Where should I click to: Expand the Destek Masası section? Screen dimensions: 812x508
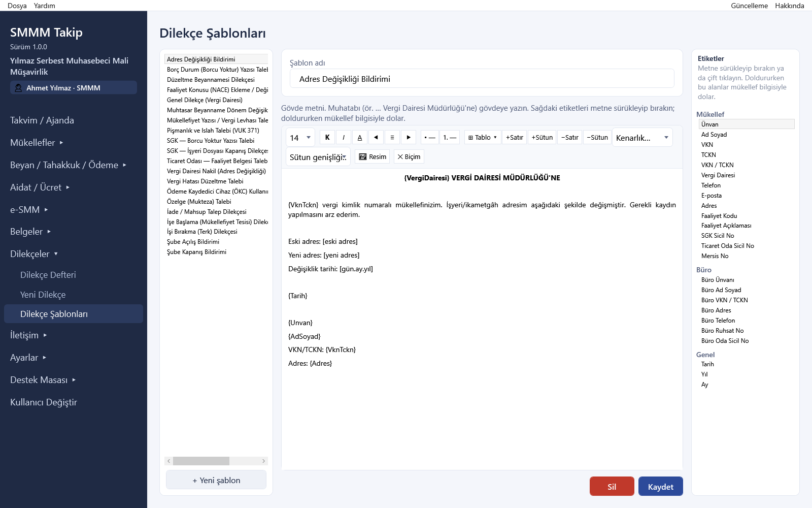pyautogui.click(x=43, y=380)
